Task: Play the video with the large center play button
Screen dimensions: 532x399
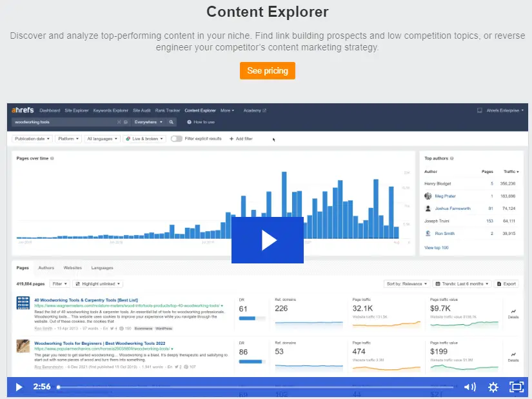Action: click(x=268, y=240)
